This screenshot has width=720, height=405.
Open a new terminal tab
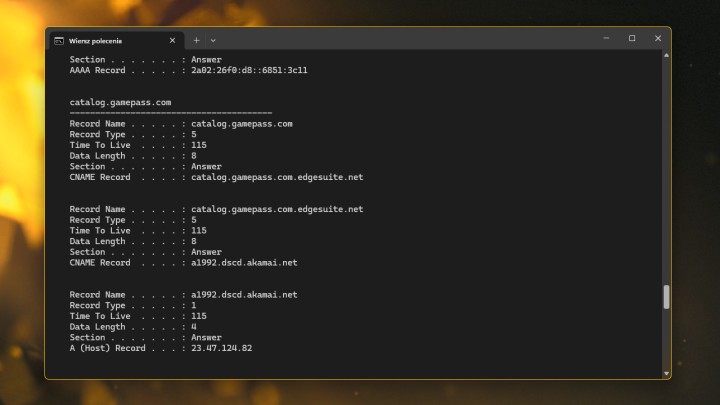pyautogui.click(x=197, y=40)
